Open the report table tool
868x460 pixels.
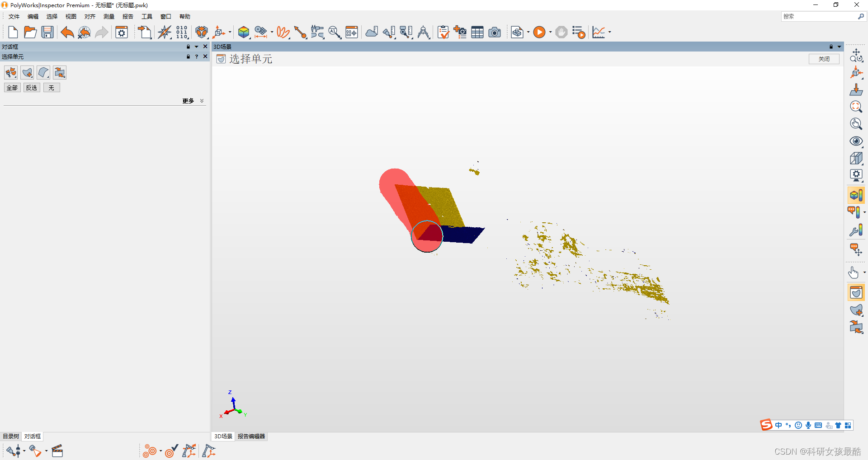(x=477, y=32)
